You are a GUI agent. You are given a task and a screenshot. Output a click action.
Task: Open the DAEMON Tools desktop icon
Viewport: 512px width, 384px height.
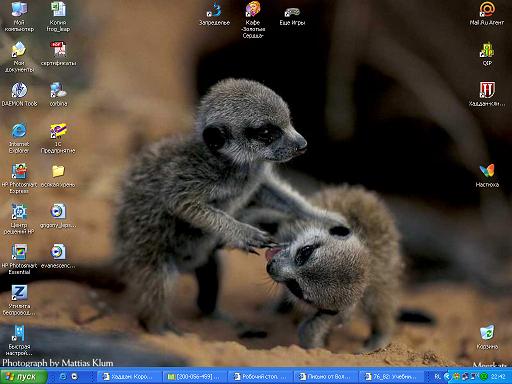tap(19, 94)
